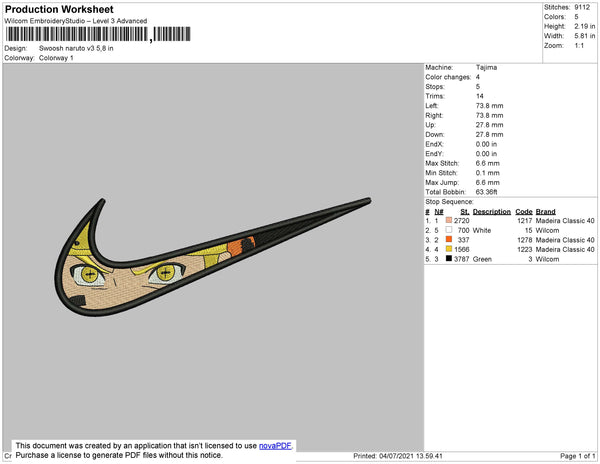
Task: Click the 'Colorway 1' value
Action: [56, 58]
